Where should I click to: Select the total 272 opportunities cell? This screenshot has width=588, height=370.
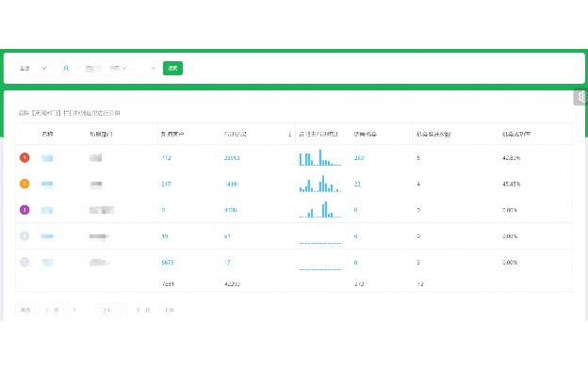point(359,284)
